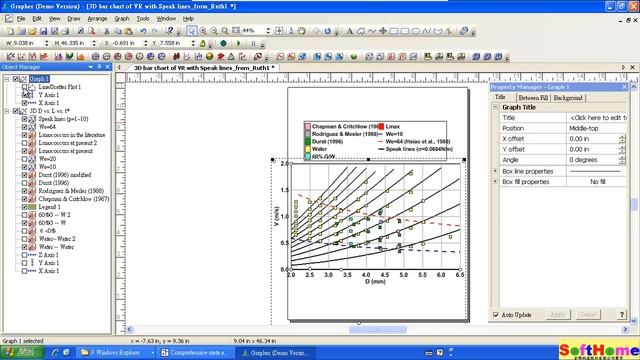Click Windows Explorer taskbar button

117,352
